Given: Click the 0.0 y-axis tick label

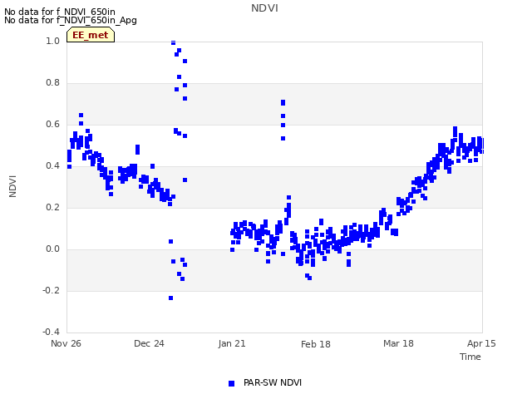Looking at the screenshot, I should 52,249.
